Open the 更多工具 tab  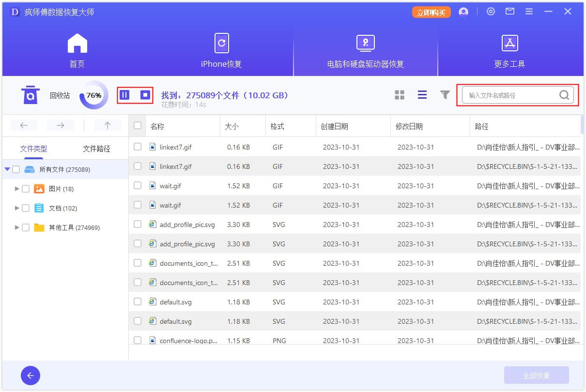pos(509,50)
